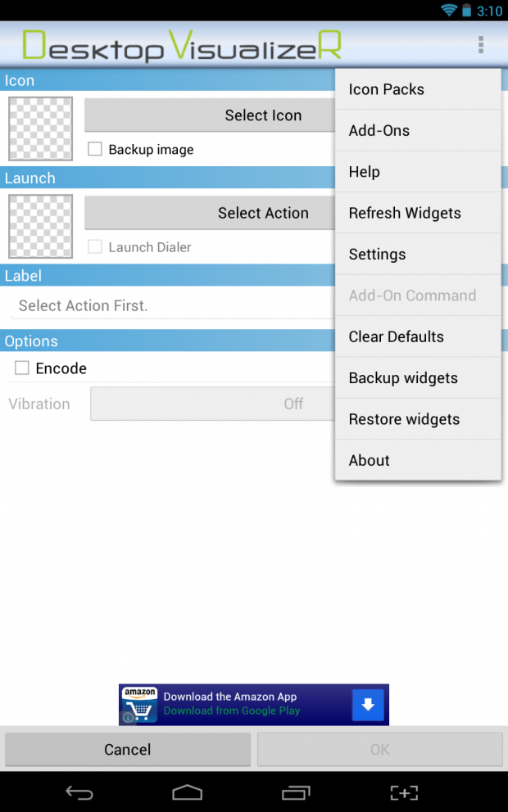508x812 pixels.
Task: Tap the Wi-Fi icon in the status bar
Action: (x=449, y=11)
